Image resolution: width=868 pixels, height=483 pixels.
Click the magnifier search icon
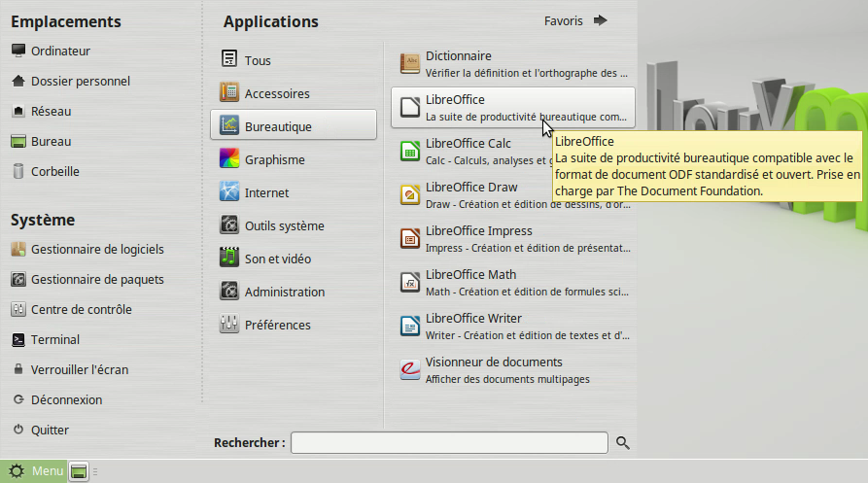coord(623,443)
